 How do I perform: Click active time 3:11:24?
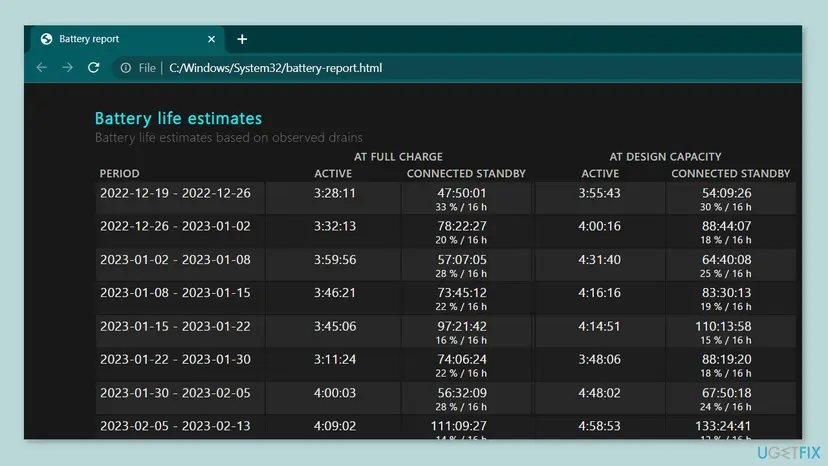point(335,359)
